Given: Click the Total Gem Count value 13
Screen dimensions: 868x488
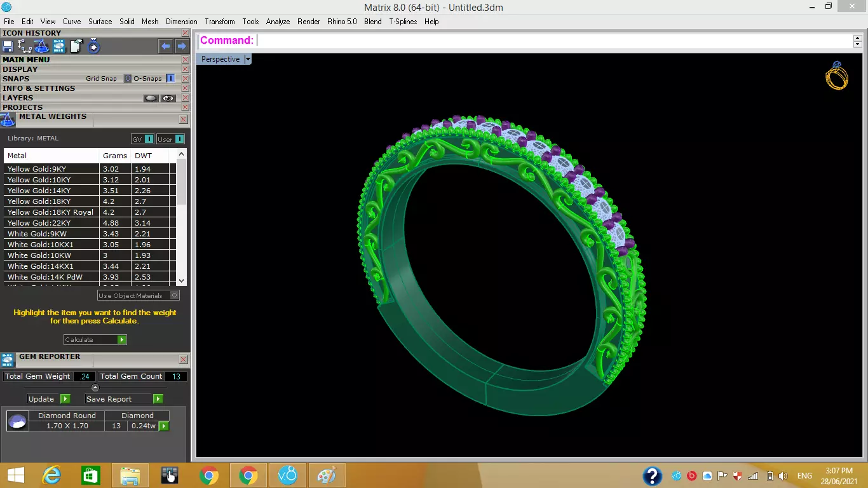Looking at the screenshot, I should coord(176,376).
